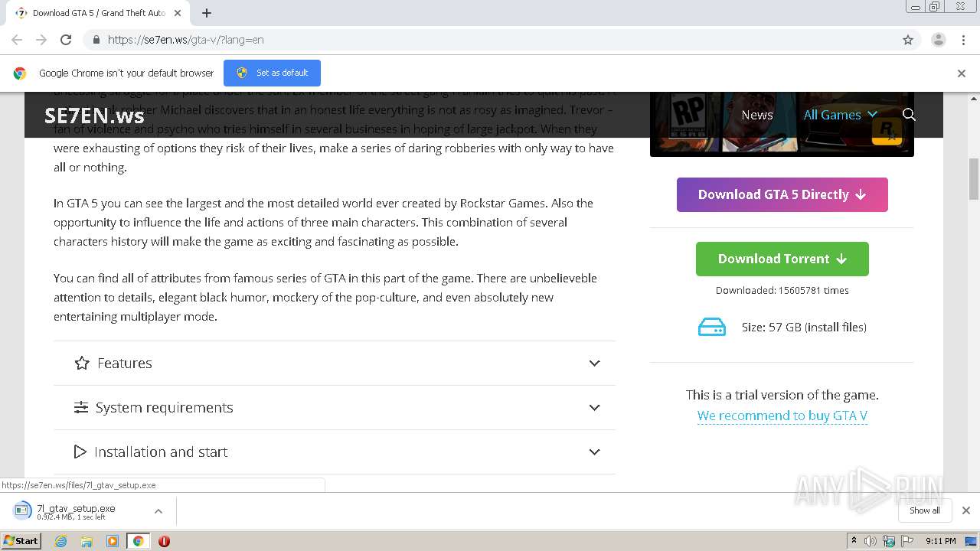Viewport: 980px width, 551px height.
Task: Open the All Games dropdown menu
Action: click(840, 115)
